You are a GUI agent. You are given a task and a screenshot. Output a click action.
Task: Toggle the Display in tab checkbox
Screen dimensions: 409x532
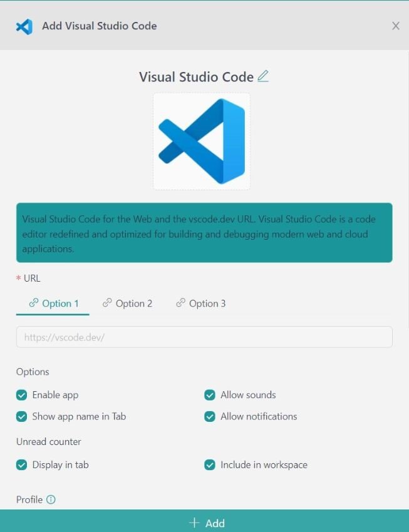tap(22, 465)
